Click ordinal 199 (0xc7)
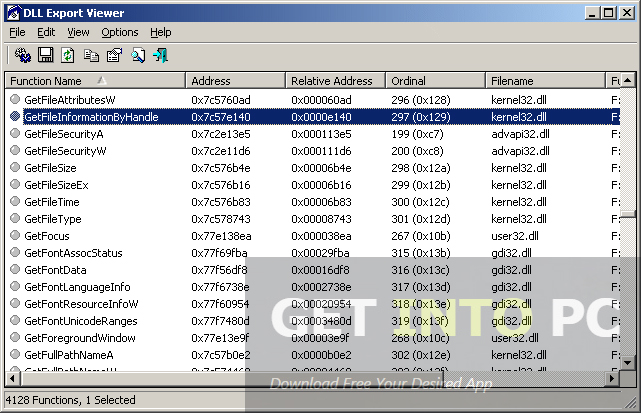The width and height of the screenshot is (641, 413). (417, 134)
